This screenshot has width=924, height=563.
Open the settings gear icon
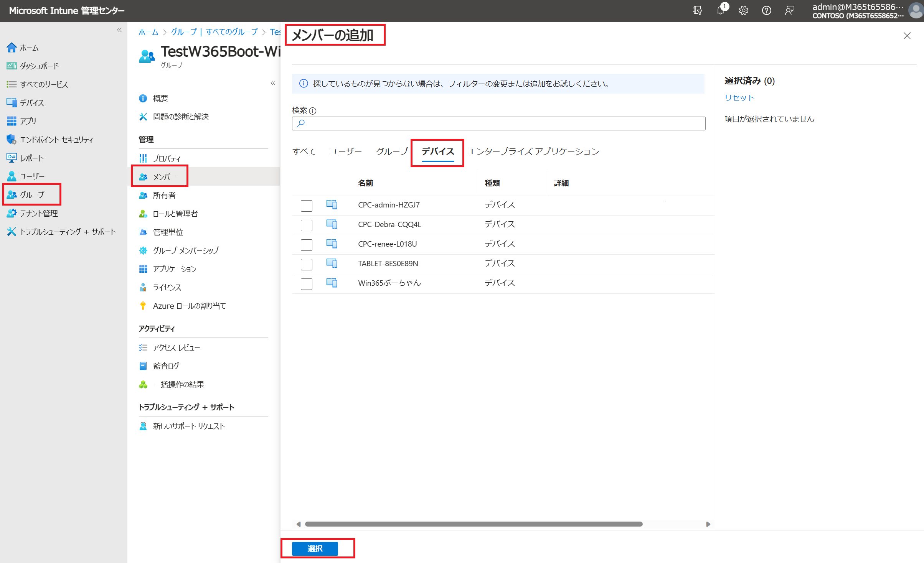(x=743, y=10)
